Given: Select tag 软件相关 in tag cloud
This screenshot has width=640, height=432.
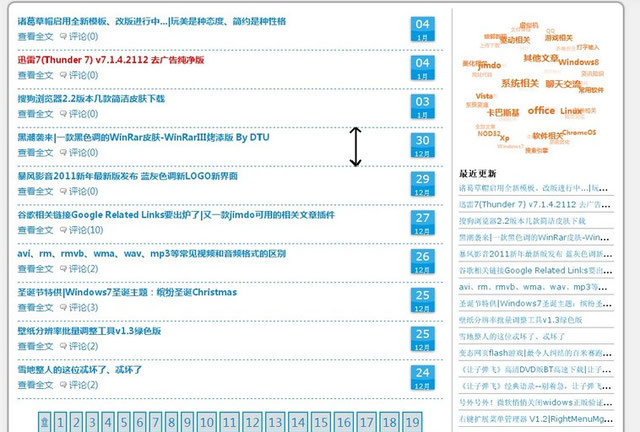Looking at the screenshot, I should click(547, 136).
